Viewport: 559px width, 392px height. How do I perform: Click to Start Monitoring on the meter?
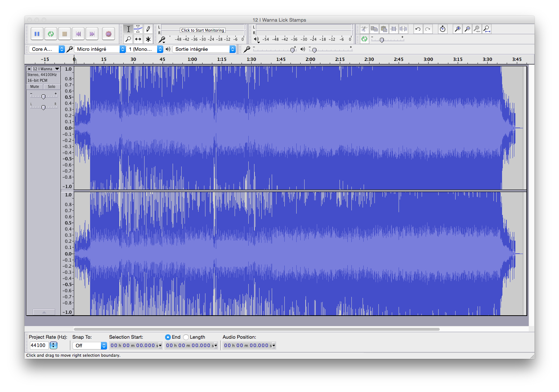click(202, 30)
